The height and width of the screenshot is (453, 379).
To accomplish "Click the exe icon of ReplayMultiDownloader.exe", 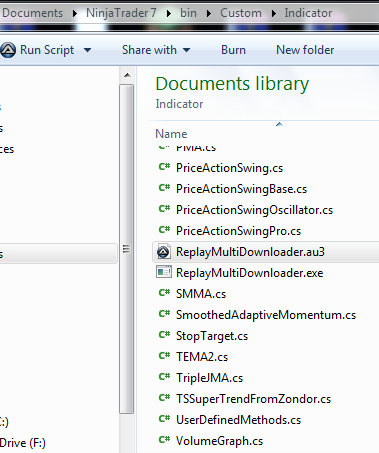I will pyautogui.click(x=164, y=272).
